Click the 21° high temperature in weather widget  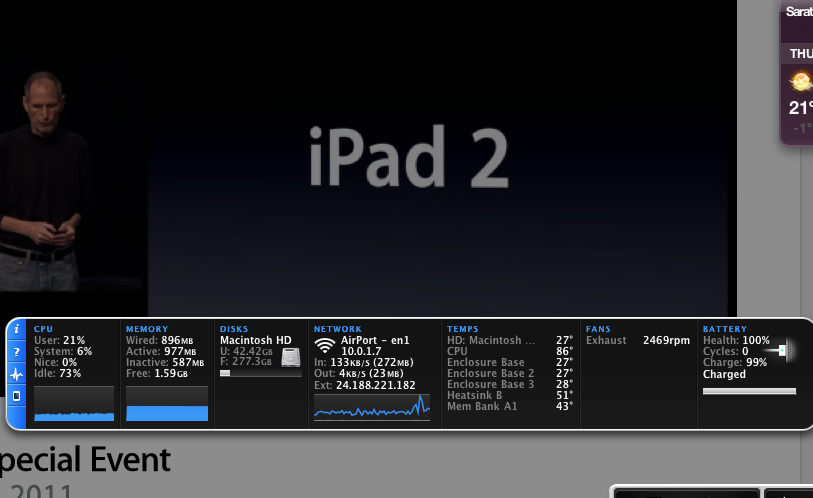[801, 107]
